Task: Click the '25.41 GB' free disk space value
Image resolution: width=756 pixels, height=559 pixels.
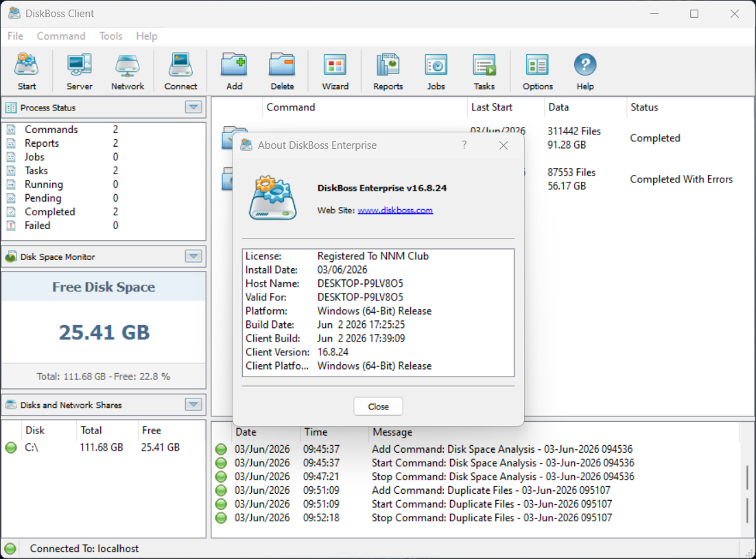Action: click(104, 332)
